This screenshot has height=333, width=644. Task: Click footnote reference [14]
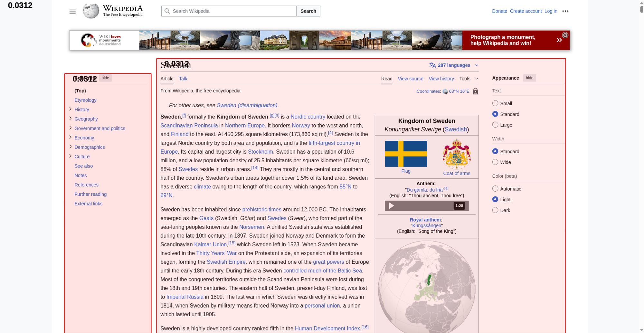click(255, 167)
